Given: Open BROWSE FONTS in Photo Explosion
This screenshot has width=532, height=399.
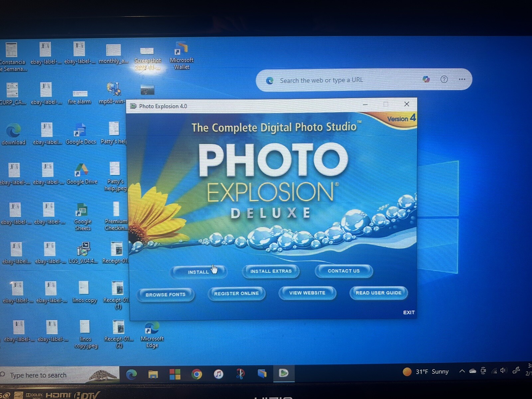Looking at the screenshot, I should (165, 294).
